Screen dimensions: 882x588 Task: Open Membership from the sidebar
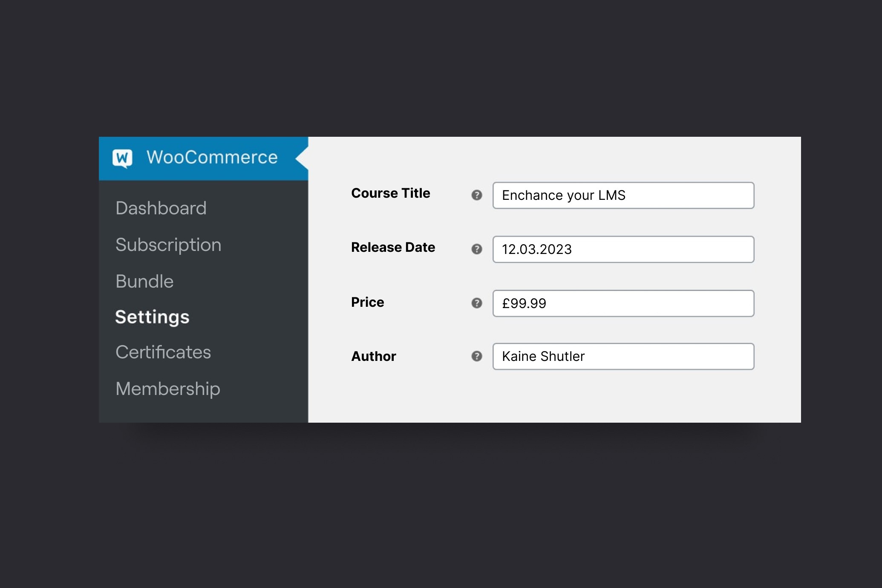coord(168,389)
